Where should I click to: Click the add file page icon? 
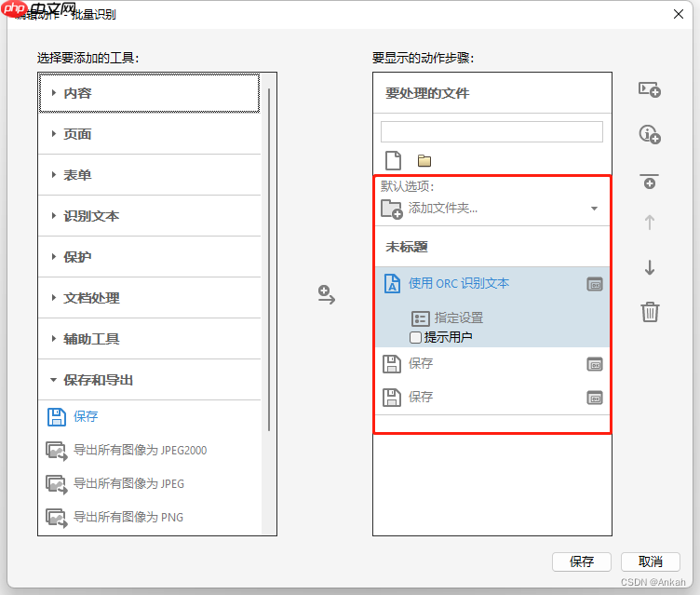point(394,160)
